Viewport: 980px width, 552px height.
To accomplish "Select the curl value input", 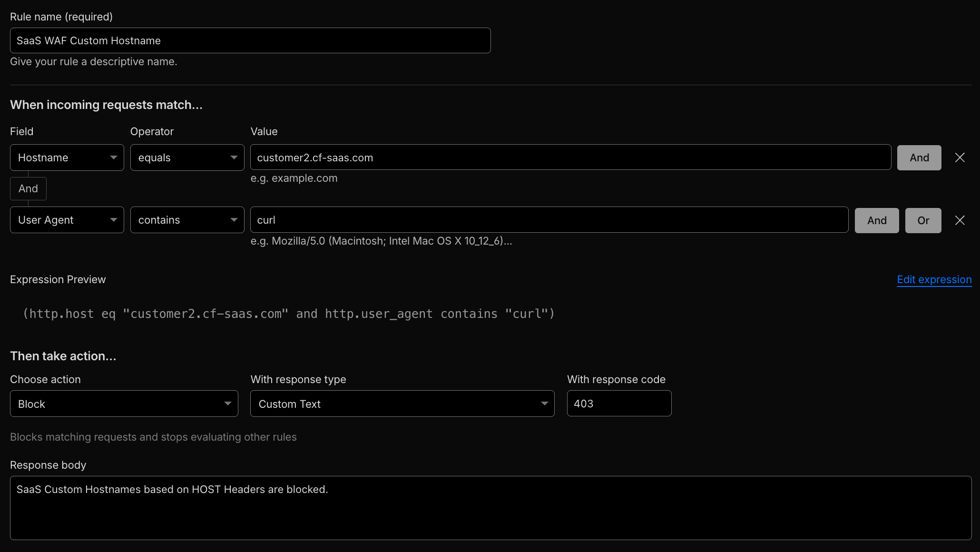I will tap(549, 219).
